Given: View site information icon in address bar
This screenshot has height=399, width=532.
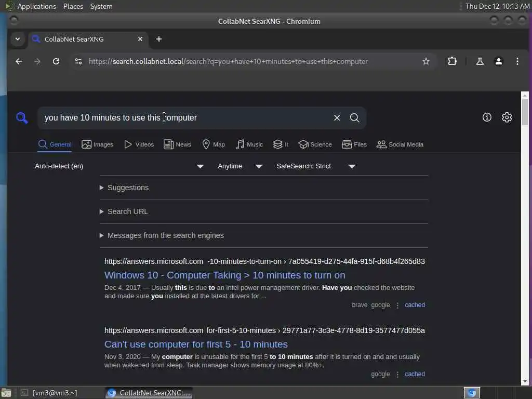Looking at the screenshot, I should pos(78,61).
